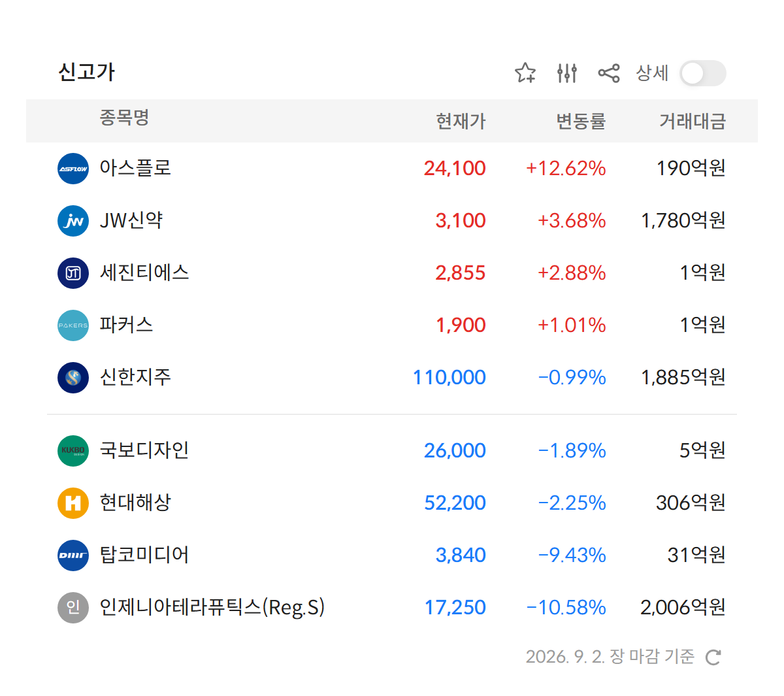
Task: Click the +12.62% change value
Action: click(566, 169)
